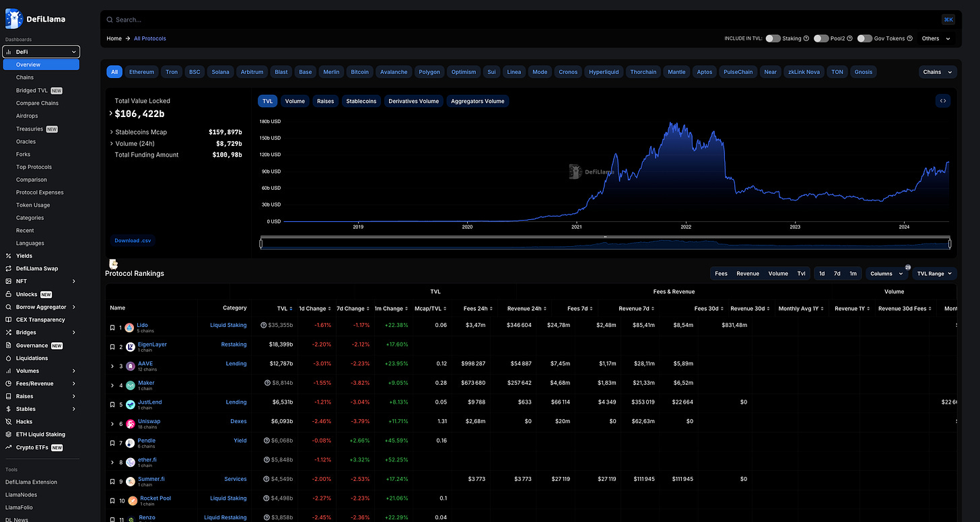Screen dimensions: 980x522
Task: Bookmark the Lido protocol row
Action: (x=112, y=328)
